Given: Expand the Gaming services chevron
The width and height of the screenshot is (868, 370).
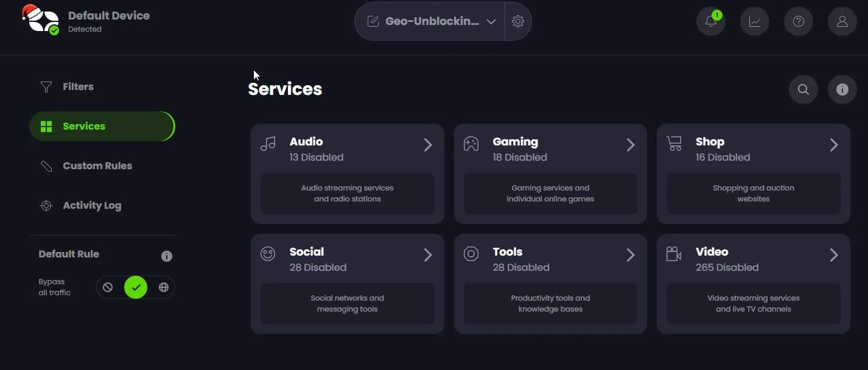Looking at the screenshot, I should click(x=631, y=145).
